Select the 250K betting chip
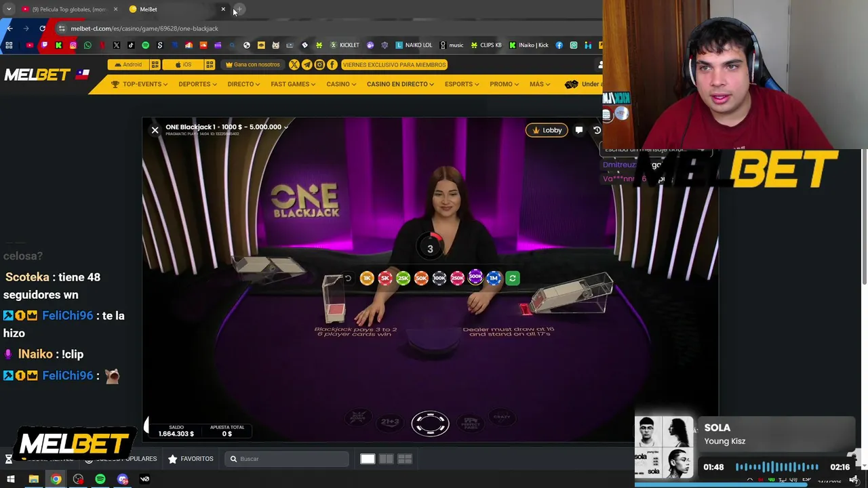The image size is (868, 488). point(457,278)
